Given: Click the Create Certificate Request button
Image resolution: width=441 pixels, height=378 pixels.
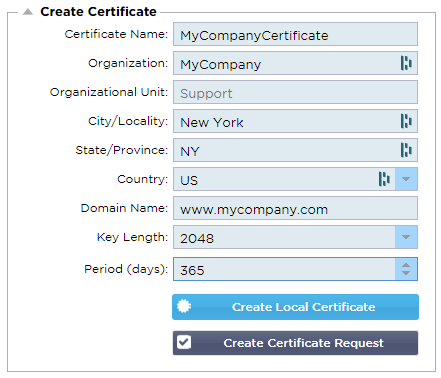Looking at the screenshot, I should (x=295, y=343).
